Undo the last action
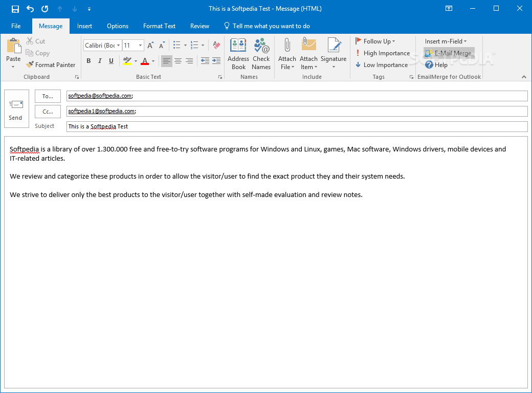Viewport: 532px width, 393px height. click(30, 9)
